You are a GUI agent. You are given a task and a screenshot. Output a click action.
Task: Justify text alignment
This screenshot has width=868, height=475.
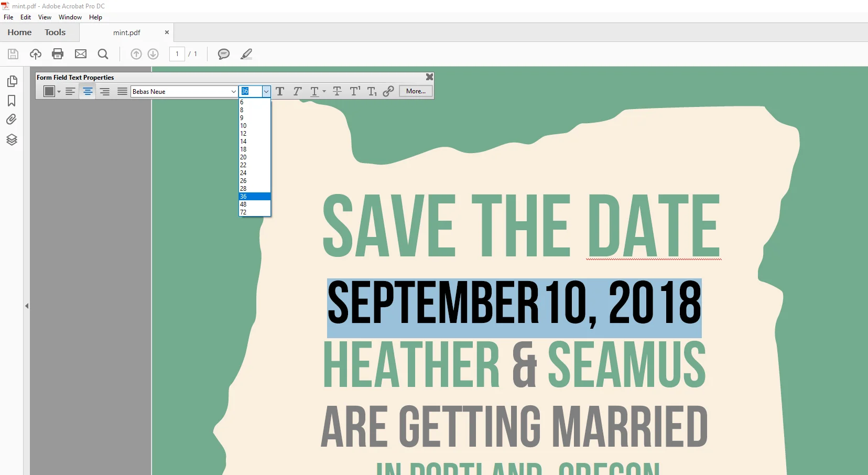pos(122,91)
